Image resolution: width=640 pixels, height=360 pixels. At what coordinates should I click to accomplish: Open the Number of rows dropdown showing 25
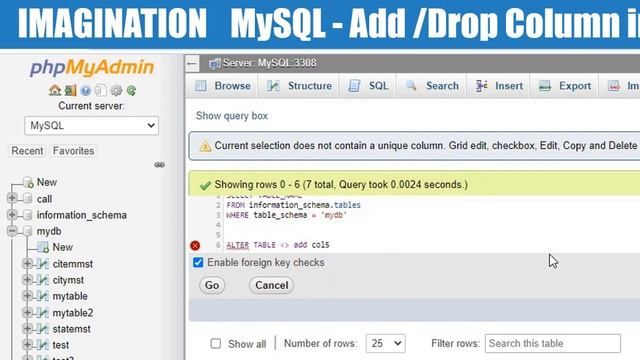385,344
